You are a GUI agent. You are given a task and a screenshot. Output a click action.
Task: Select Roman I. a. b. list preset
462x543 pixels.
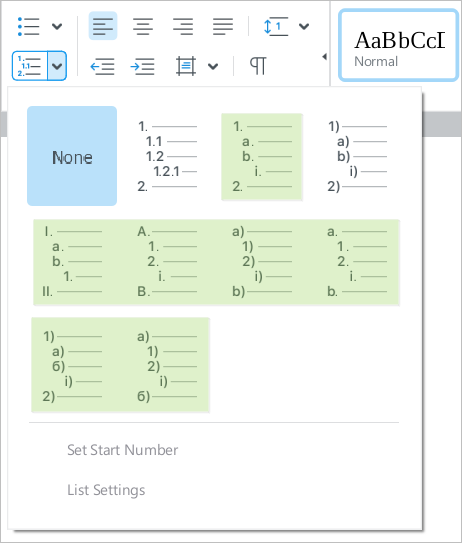[72, 262]
